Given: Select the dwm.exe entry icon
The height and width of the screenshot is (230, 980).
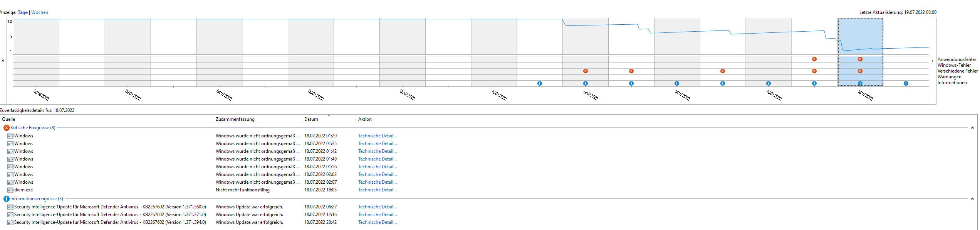Looking at the screenshot, I should tap(10, 190).
